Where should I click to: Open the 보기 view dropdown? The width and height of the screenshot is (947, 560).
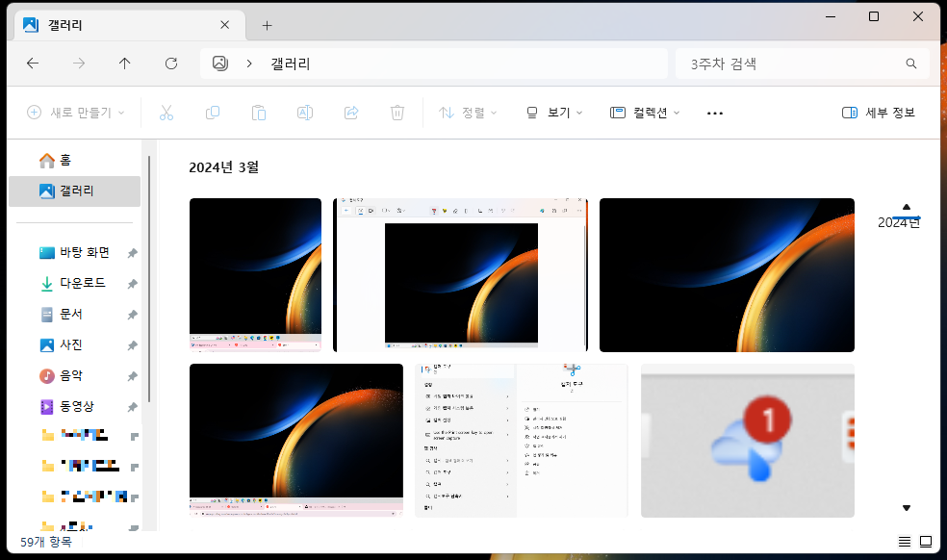click(554, 113)
